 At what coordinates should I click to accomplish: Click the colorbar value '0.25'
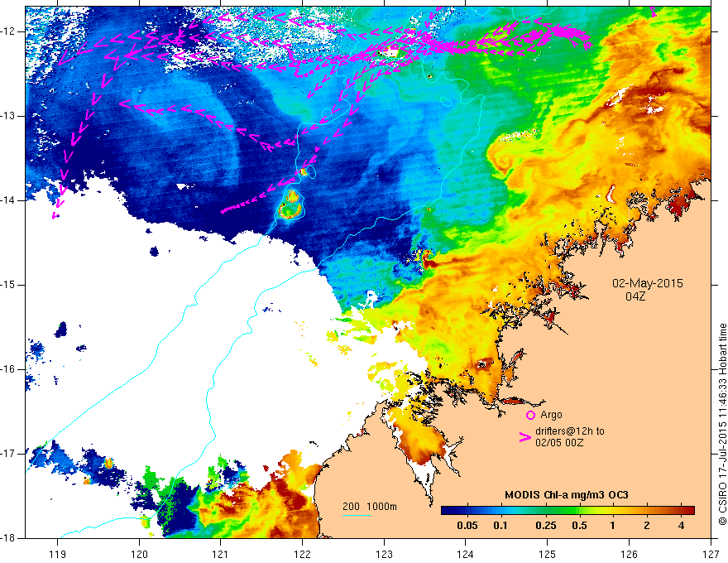(545, 526)
